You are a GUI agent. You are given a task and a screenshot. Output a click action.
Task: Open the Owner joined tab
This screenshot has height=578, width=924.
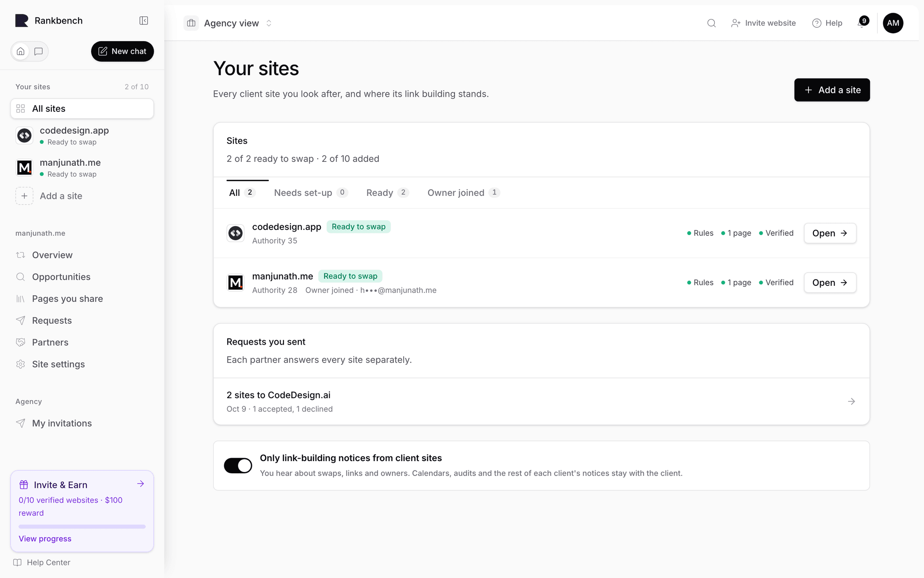(464, 193)
